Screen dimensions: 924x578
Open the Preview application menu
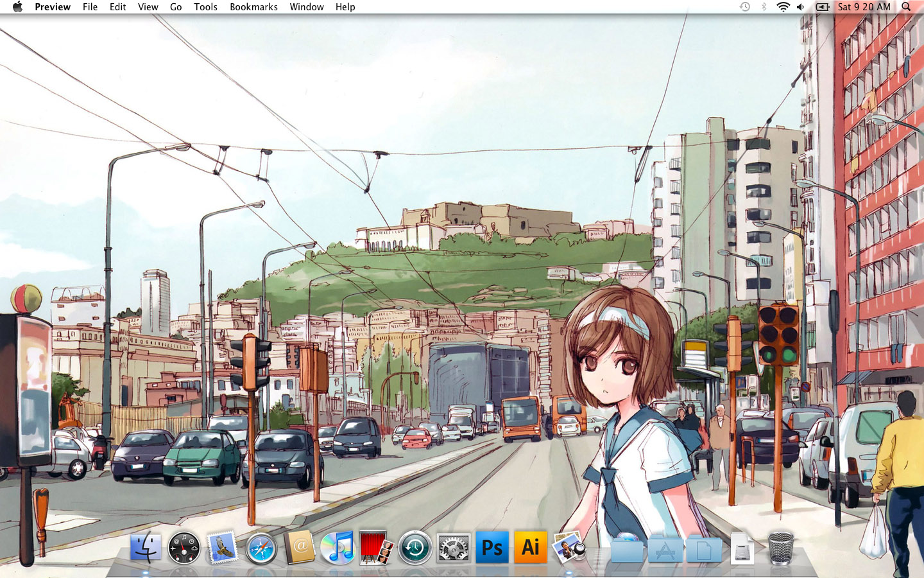(x=53, y=7)
